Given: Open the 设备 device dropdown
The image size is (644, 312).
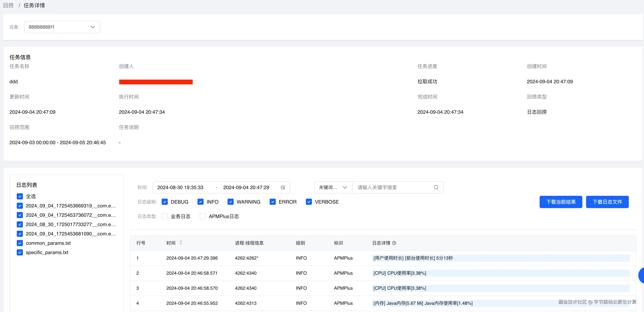Looking at the screenshot, I should (x=62, y=27).
